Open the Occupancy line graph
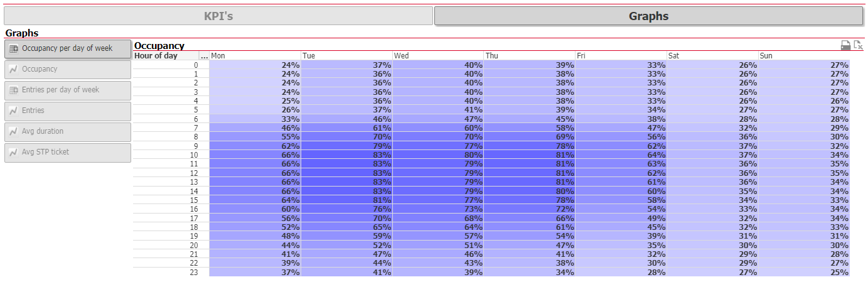 pyautogui.click(x=68, y=69)
